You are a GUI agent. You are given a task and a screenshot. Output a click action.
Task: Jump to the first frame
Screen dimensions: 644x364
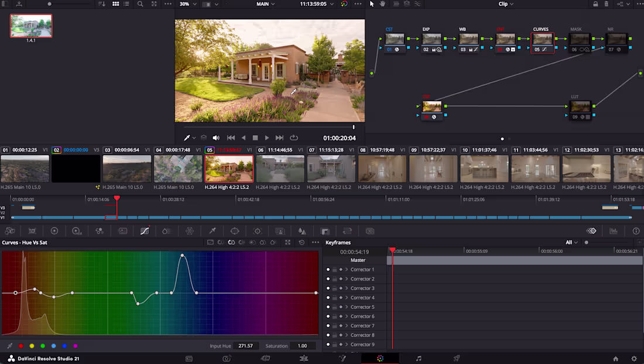231,138
